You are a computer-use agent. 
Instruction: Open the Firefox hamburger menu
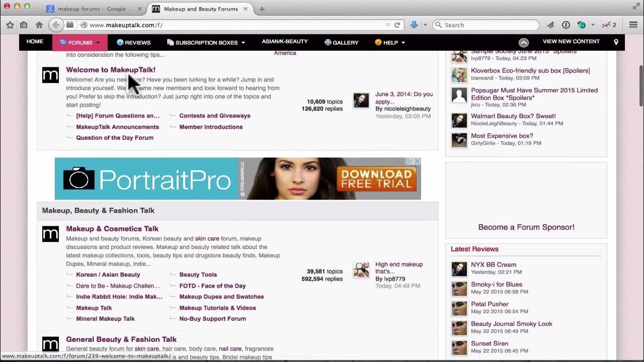[x=633, y=25]
